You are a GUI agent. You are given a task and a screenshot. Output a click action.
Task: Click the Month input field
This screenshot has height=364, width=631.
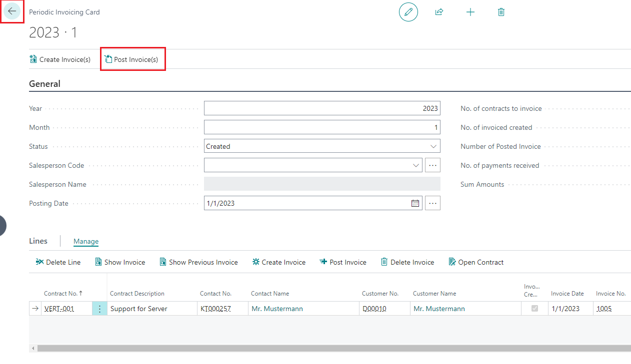point(322,127)
